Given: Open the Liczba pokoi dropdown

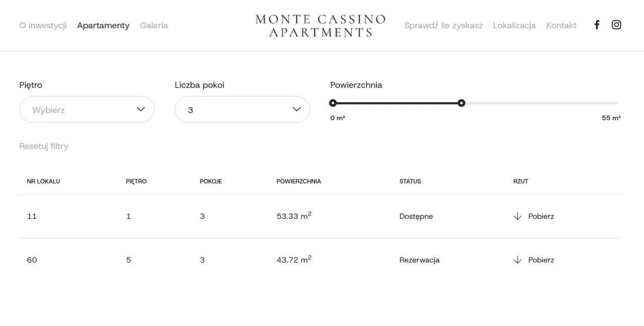Looking at the screenshot, I should [242, 110].
